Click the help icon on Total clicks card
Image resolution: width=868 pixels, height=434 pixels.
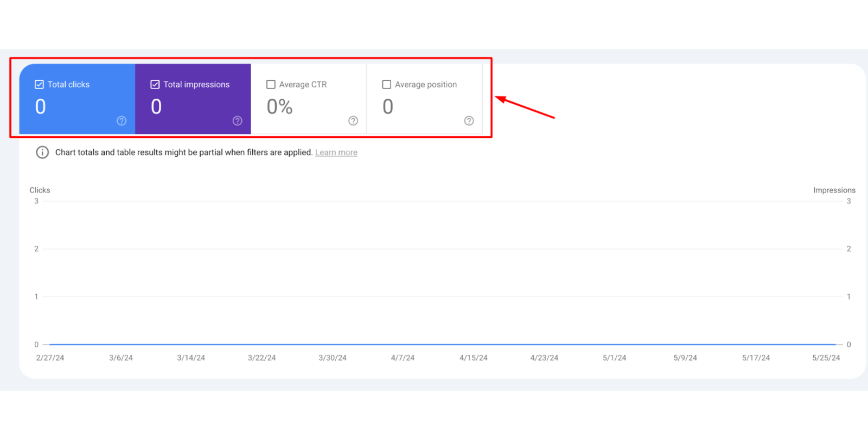(x=122, y=121)
